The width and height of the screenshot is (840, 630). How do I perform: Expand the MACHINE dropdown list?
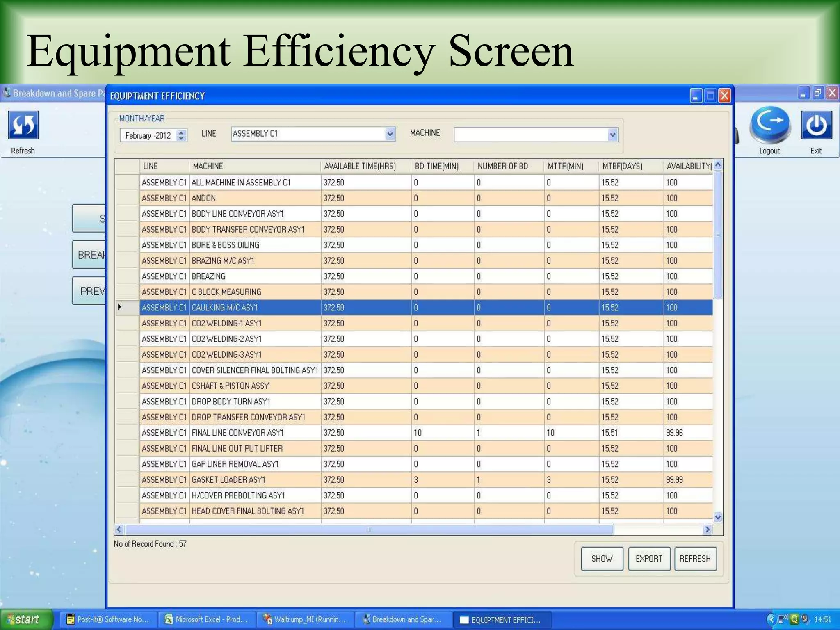coord(613,135)
